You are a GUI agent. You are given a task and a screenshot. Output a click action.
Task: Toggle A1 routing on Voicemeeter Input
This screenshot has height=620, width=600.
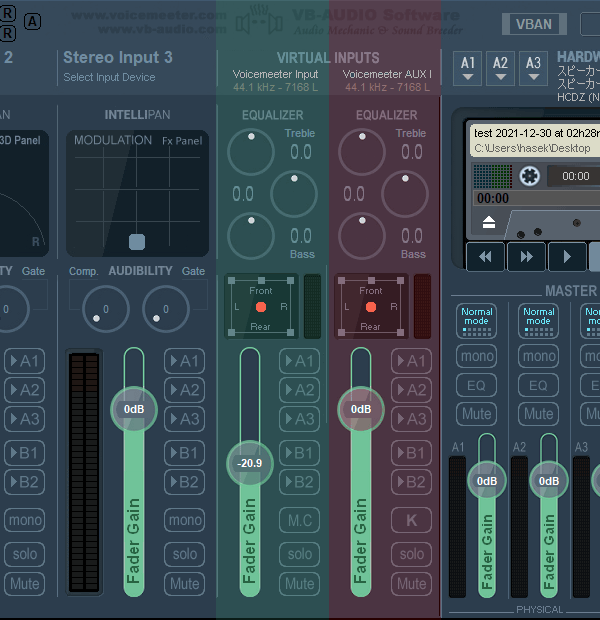pos(299,361)
